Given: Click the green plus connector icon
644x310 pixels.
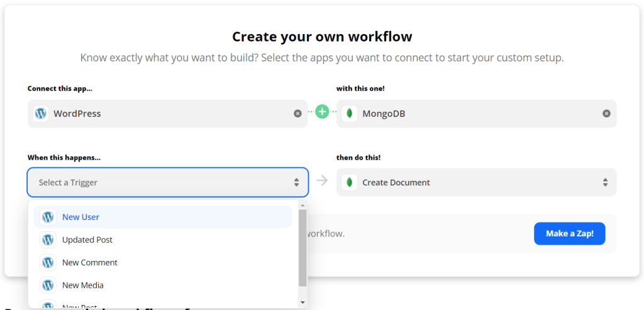Looking at the screenshot, I should click(323, 111).
